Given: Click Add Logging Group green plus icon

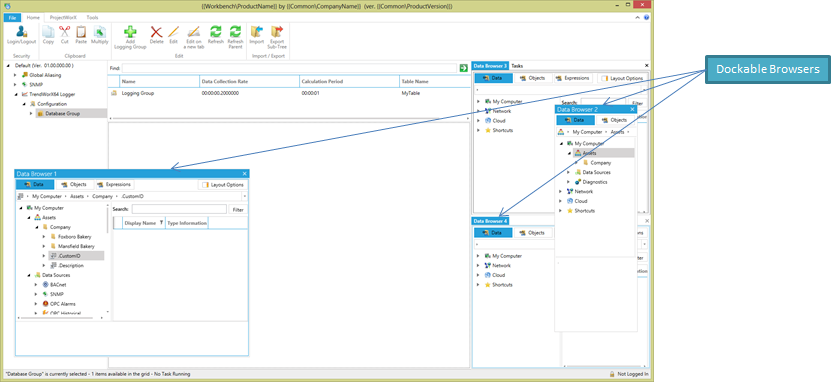Looking at the screenshot, I should tap(130, 32).
